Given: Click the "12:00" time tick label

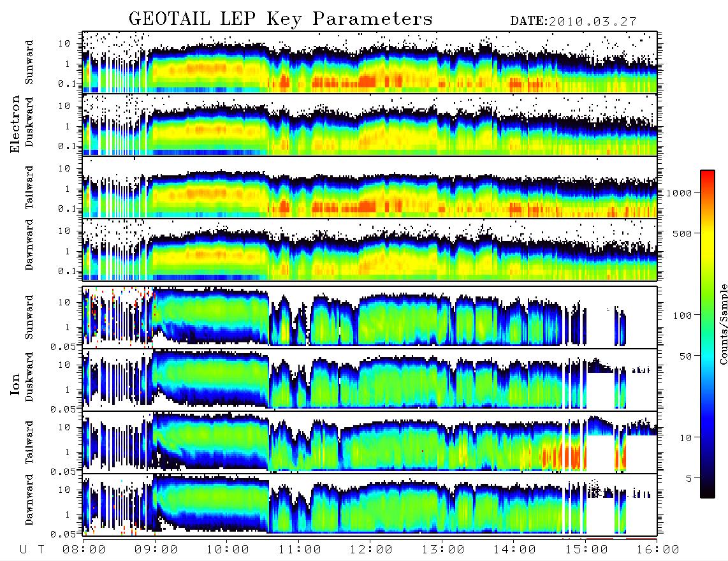Looking at the screenshot, I should (x=371, y=550).
